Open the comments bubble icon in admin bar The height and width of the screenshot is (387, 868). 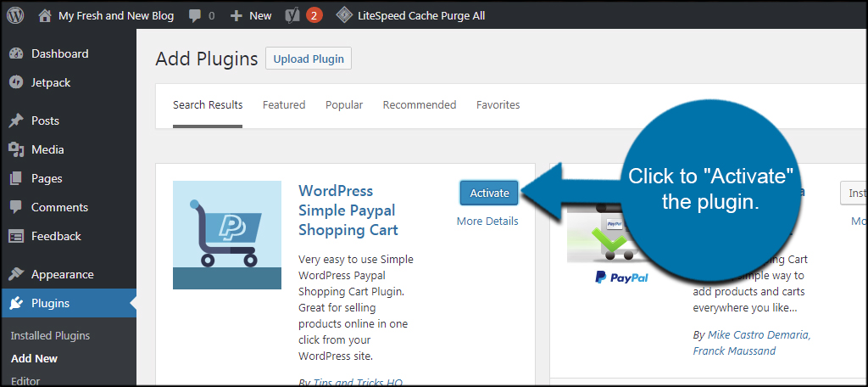click(x=195, y=16)
